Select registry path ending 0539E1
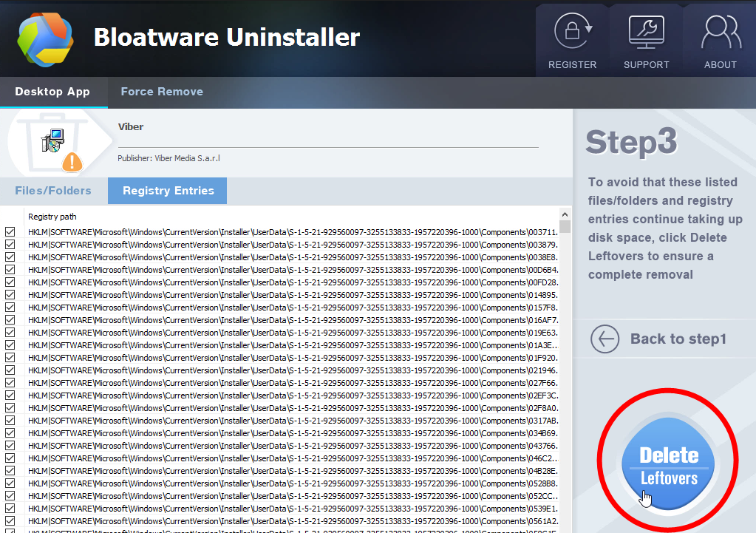The image size is (756, 533). [293, 509]
